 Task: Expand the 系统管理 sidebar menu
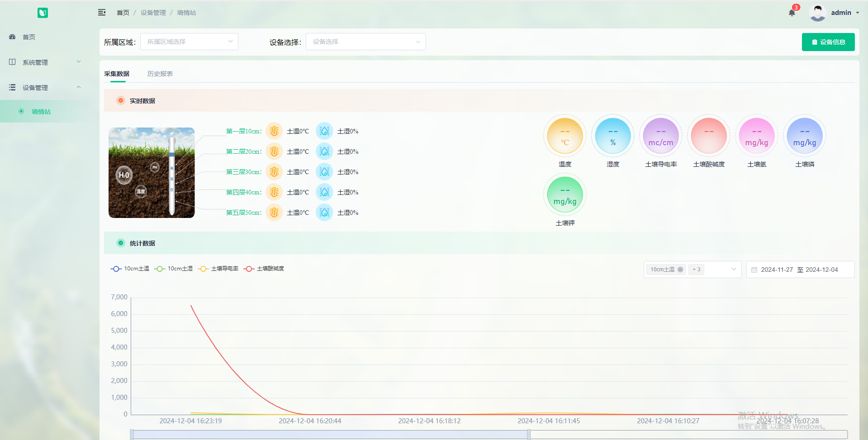click(x=45, y=62)
